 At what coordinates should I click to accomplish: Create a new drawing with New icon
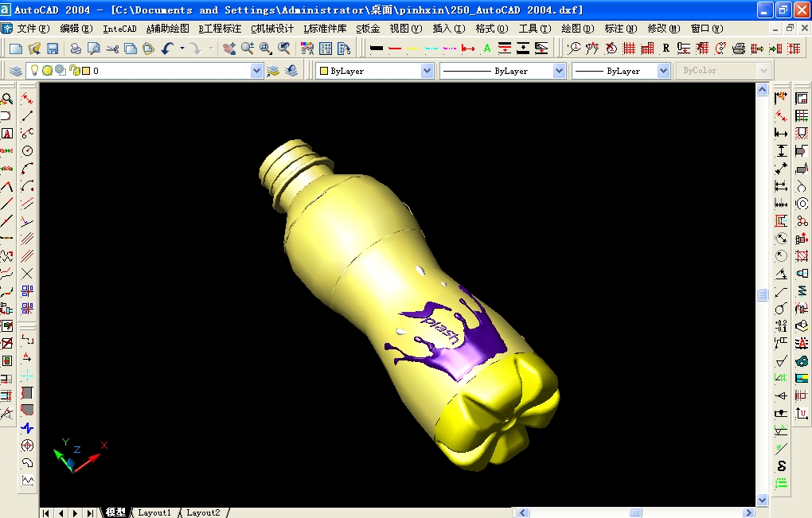click(x=16, y=49)
